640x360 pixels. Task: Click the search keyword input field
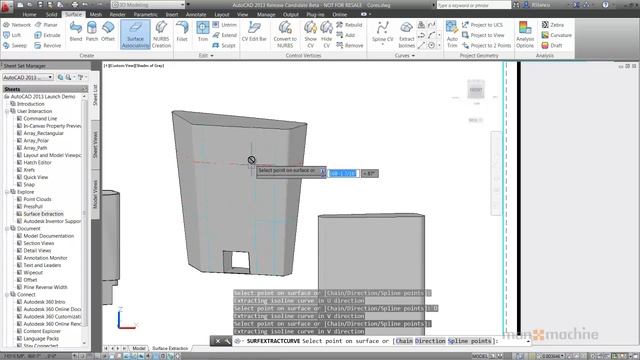click(x=473, y=5)
